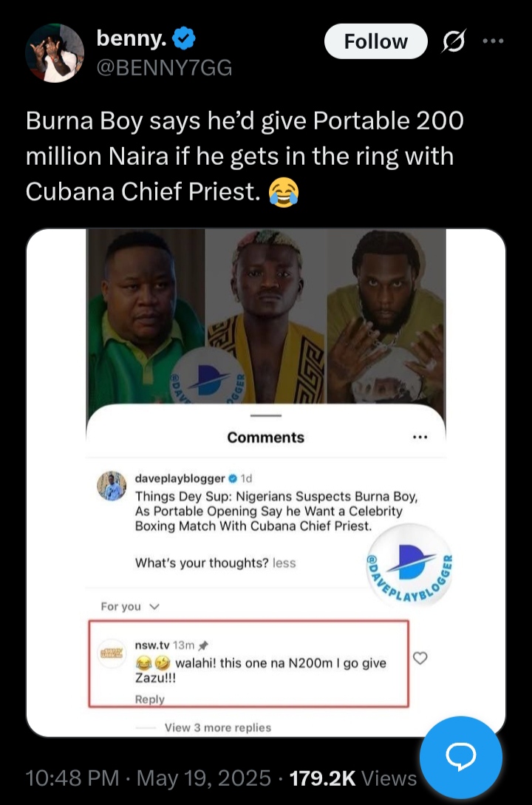Open the nsw.tv username link
The image size is (532, 805).
coord(151,645)
